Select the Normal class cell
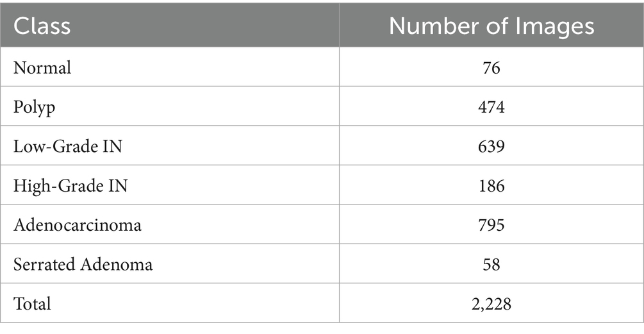644x334 pixels. coord(42,67)
